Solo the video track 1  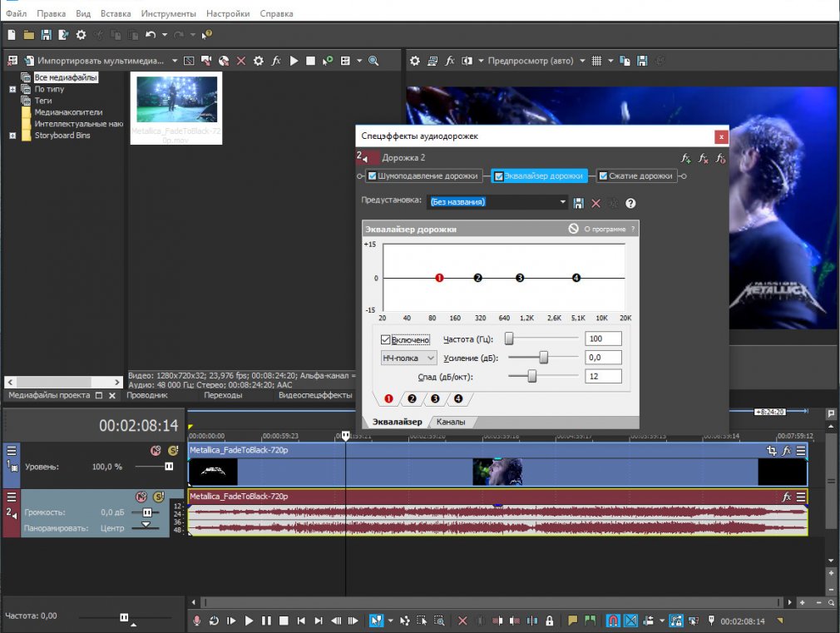point(173,451)
